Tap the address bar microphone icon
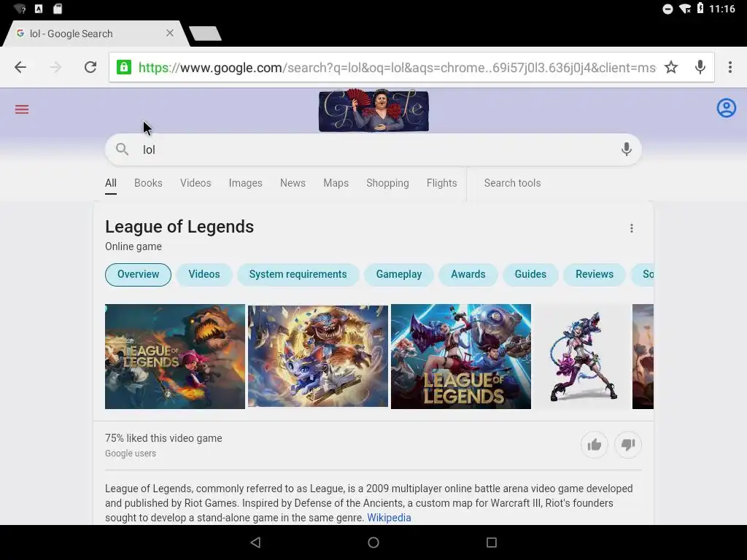Image resolution: width=747 pixels, height=560 pixels. click(x=700, y=67)
